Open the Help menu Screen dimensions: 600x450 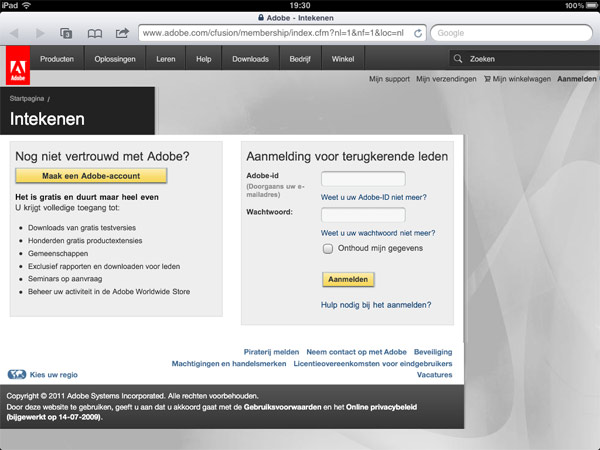204,59
